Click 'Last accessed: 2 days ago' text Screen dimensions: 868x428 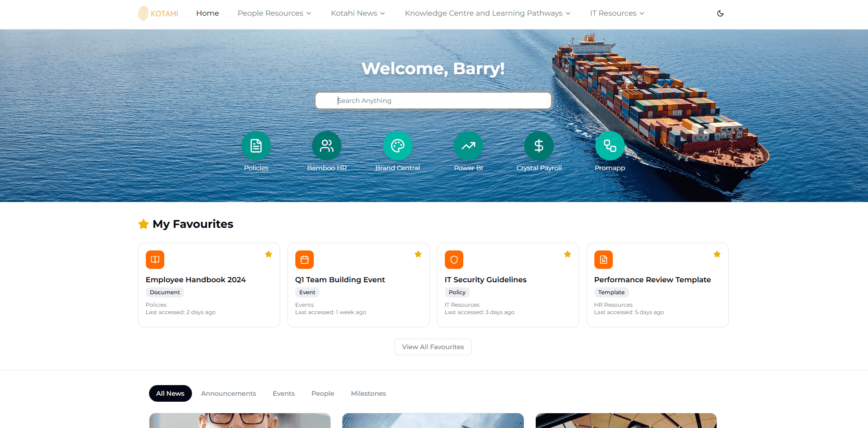[180, 312]
